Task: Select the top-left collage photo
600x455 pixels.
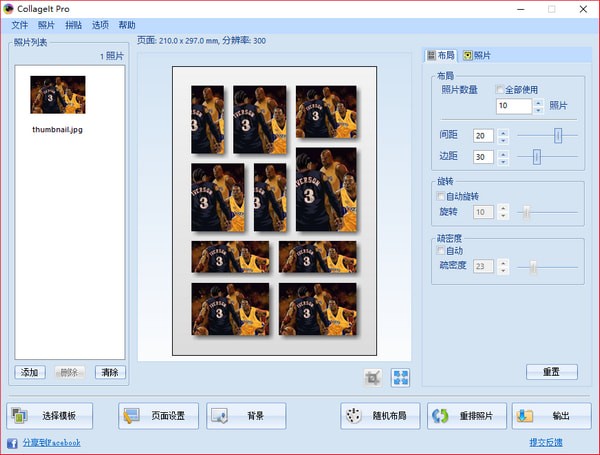Action: coord(207,119)
